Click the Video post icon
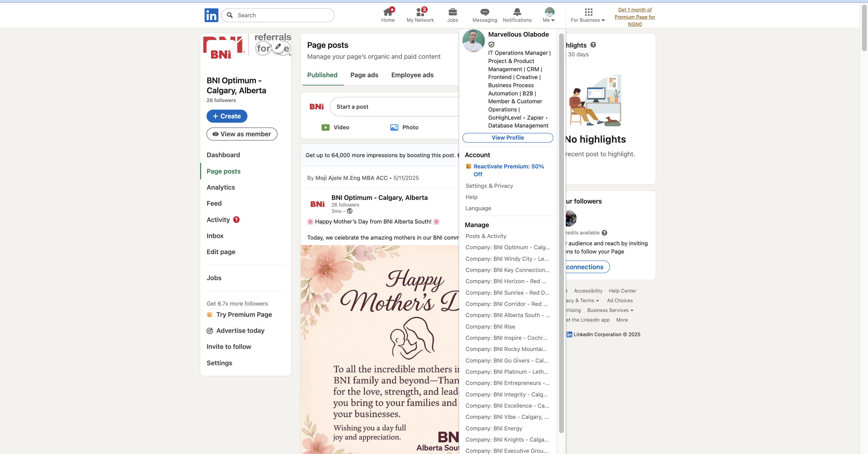The width and height of the screenshot is (868, 454). (x=325, y=128)
